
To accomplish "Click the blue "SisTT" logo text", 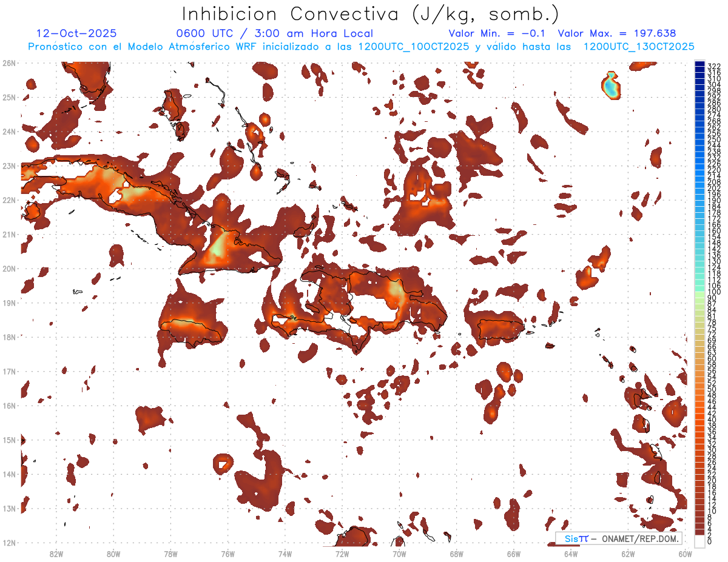I will pyautogui.click(x=576, y=539).
